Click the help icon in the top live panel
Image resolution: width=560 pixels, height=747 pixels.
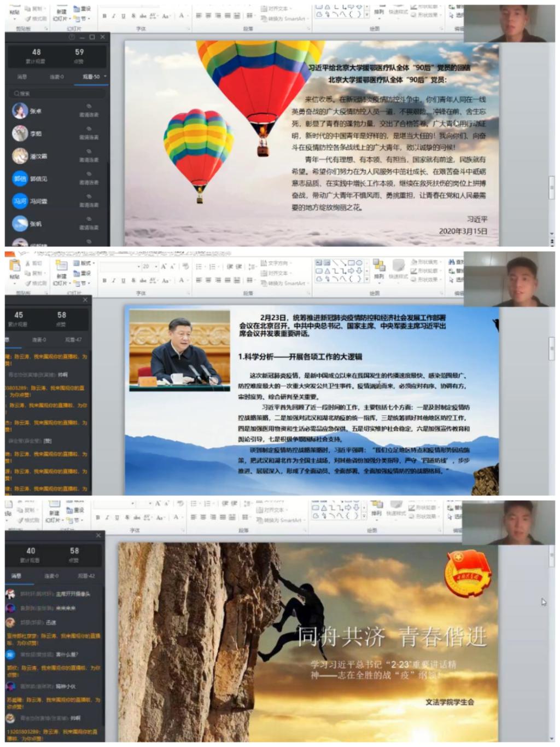pos(72,37)
